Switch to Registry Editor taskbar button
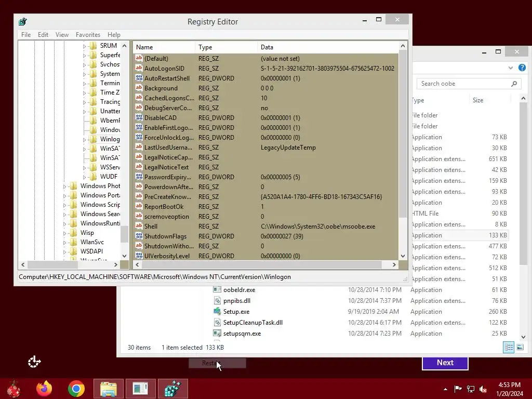The width and height of the screenshot is (532, 399). coord(172,389)
